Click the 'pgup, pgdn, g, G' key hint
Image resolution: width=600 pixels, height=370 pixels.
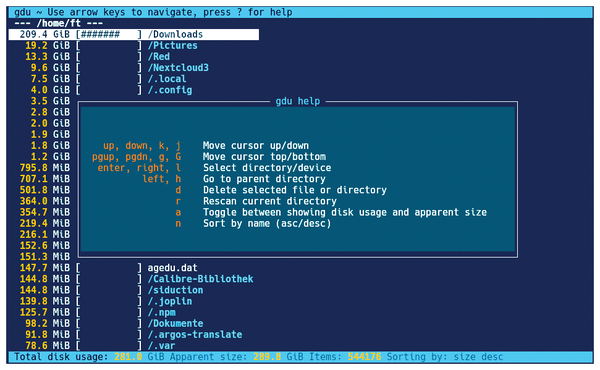tap(137, 156)
